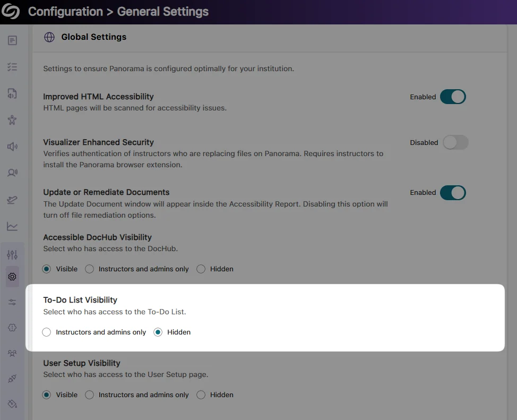
Task: Click the Panorama logo in the header
Action: (11, 11)
